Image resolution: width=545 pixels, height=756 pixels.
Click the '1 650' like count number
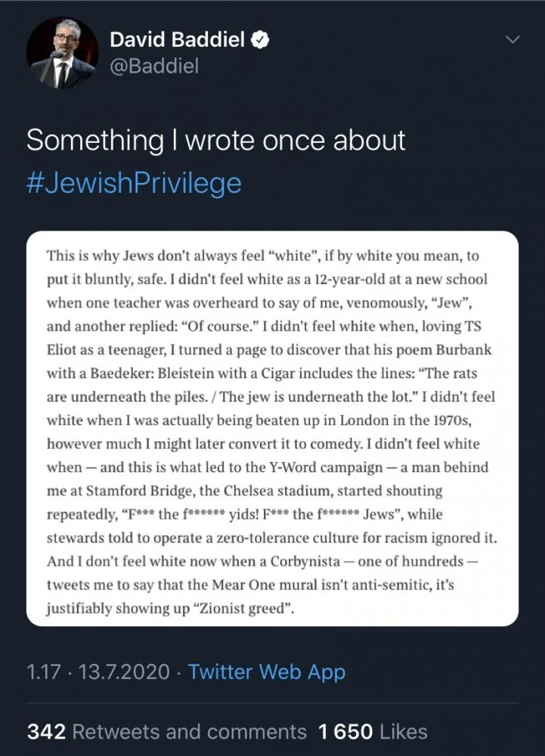[x=345, y=732]
